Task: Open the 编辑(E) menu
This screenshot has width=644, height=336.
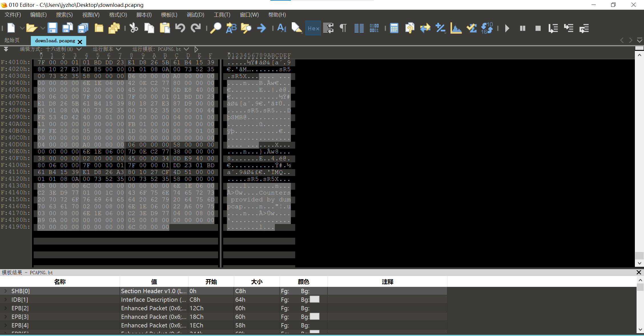Action: coord(39,15)
